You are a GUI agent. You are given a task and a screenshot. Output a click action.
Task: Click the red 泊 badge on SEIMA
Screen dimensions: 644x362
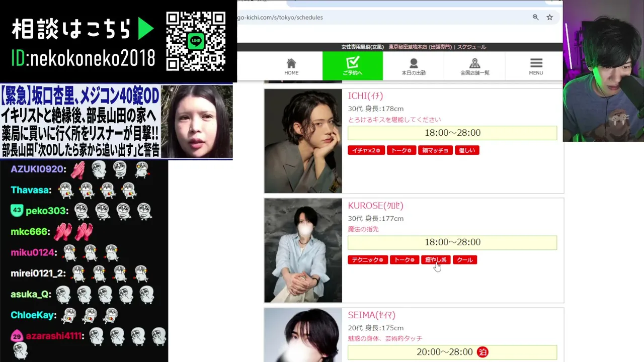[x=482, y=352]
